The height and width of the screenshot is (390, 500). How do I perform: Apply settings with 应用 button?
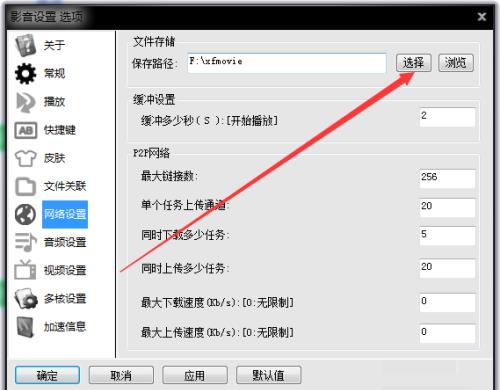(x=195, y=375)
